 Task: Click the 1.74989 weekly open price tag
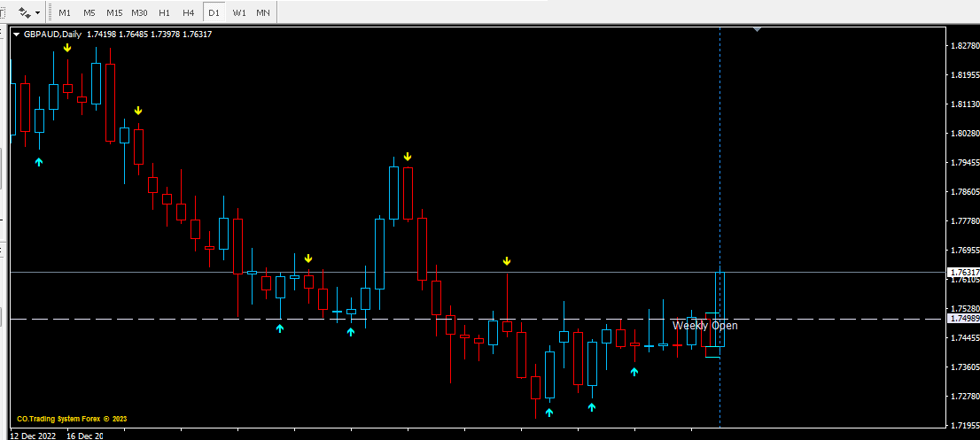pos(964,319)
